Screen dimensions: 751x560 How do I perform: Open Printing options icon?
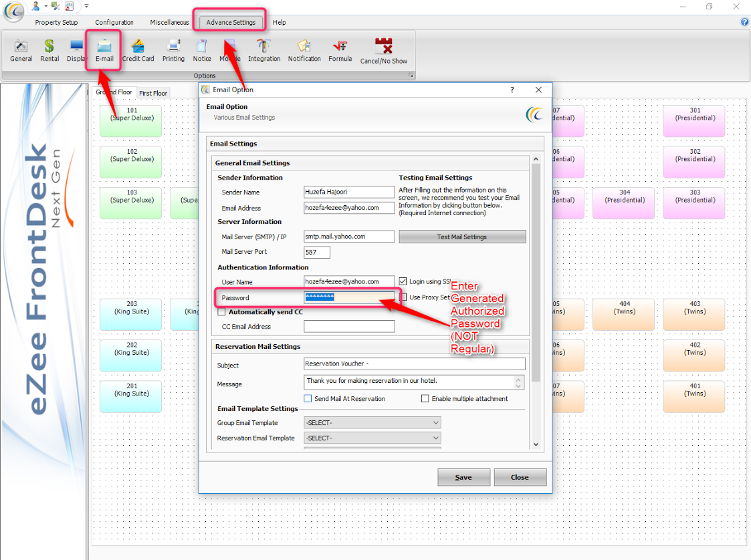click(x=173, y=51)
